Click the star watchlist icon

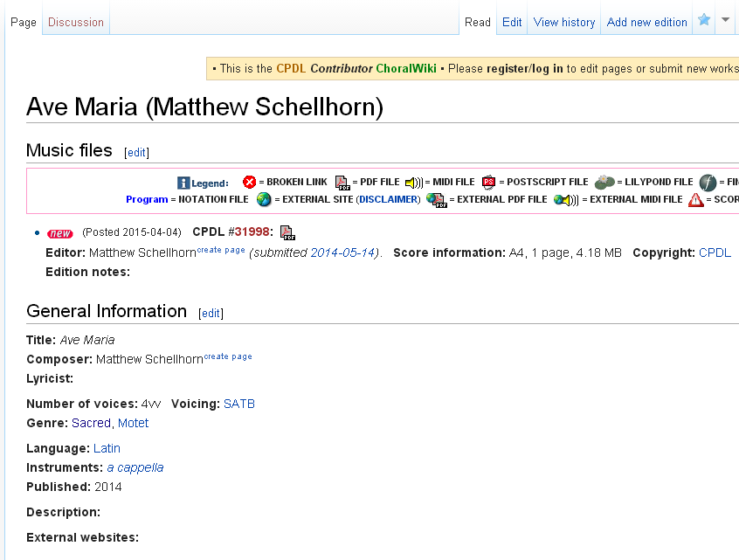704,21
